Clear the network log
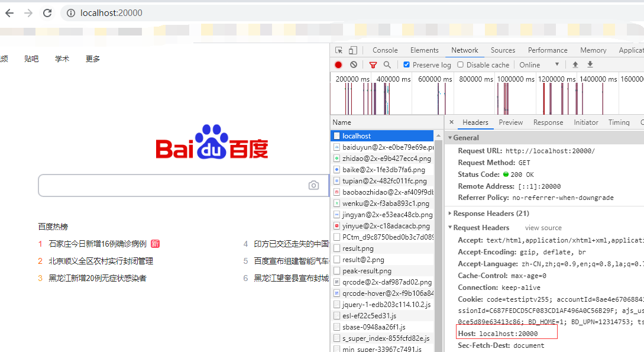The height and width of the screenshot is (352, 644). click(x=354, y=64)
